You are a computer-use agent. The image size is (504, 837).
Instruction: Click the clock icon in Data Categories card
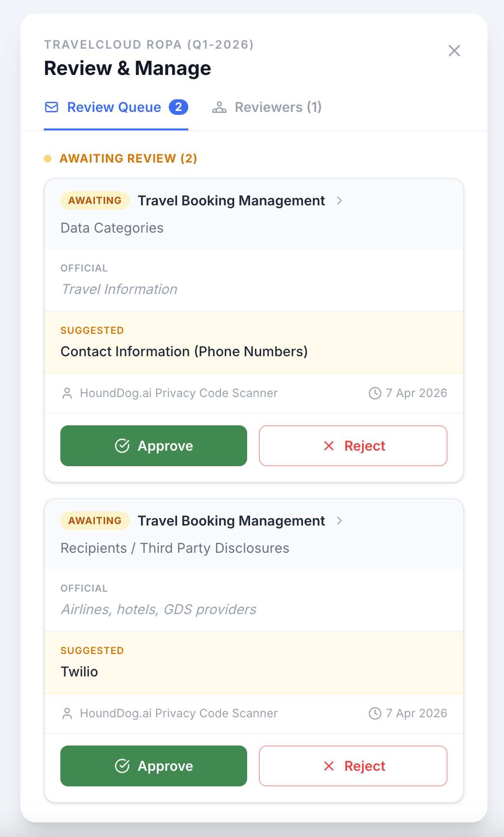[375, 393]
